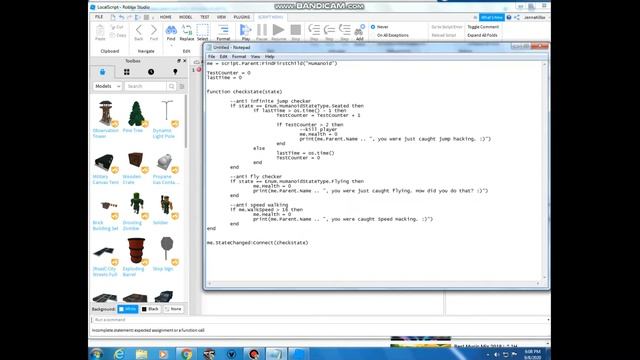Viewport: 640px width, 360px height.
Task: Click the What's New button
Action: [491, 17]
